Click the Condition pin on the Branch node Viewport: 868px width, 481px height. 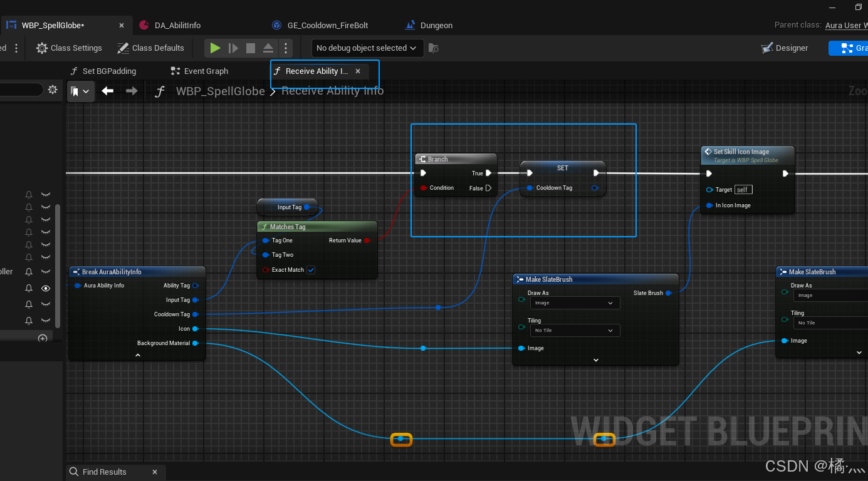click(424, 188)
